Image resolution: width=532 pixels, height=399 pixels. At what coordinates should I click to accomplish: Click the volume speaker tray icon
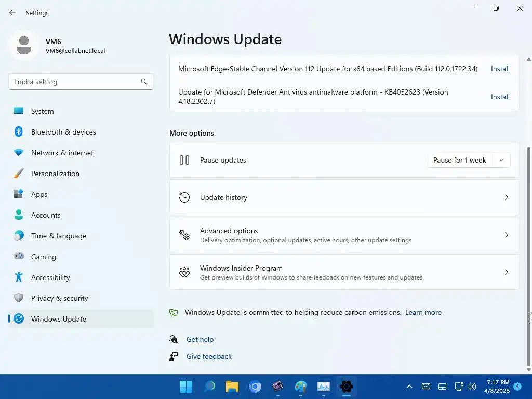(472, 387)
